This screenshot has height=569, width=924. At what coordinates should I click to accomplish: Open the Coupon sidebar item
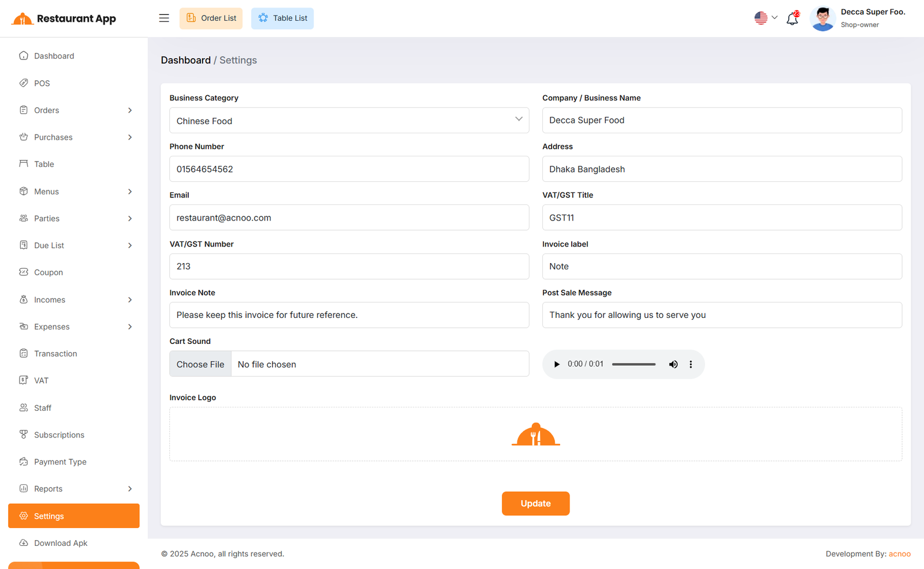[49, 272]
